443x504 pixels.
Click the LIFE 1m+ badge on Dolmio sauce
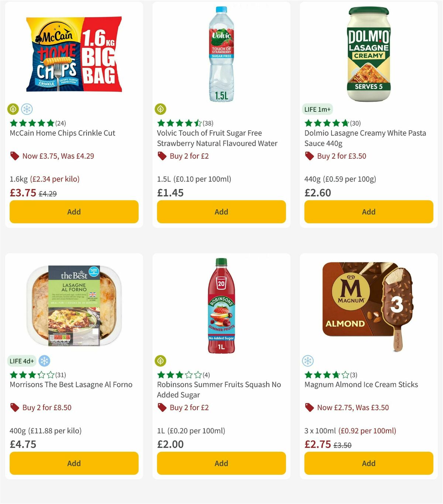click(x=317, y=109)
